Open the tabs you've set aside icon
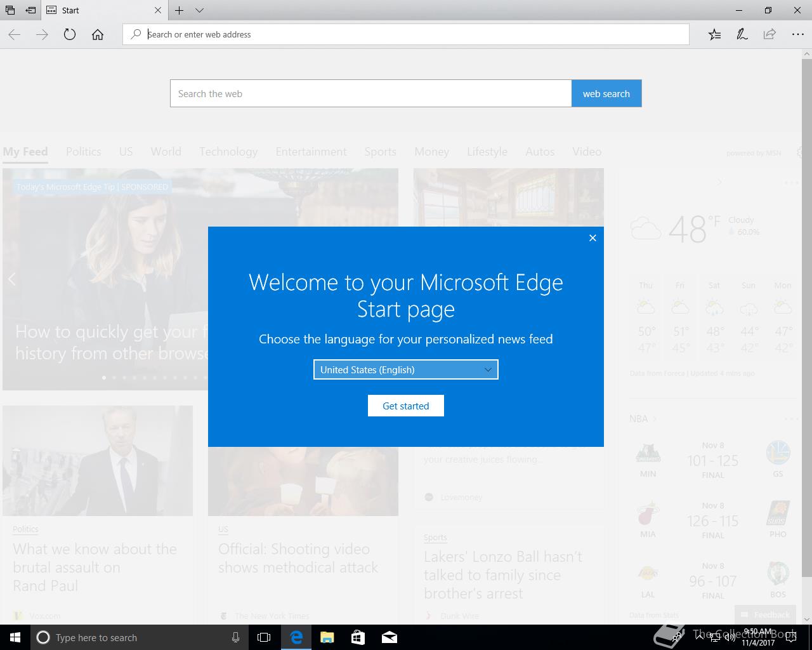 [x=10, y=10]
